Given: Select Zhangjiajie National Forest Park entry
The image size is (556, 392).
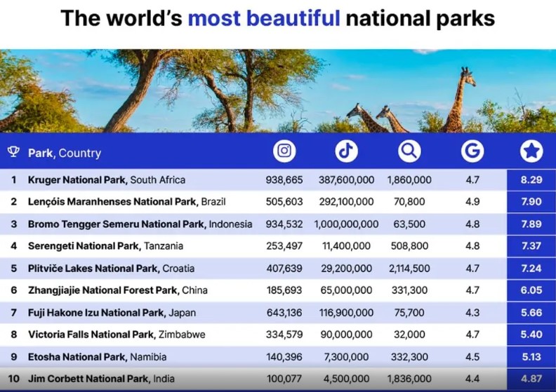Looking at the screenshot, I should (x=117, y=290).
